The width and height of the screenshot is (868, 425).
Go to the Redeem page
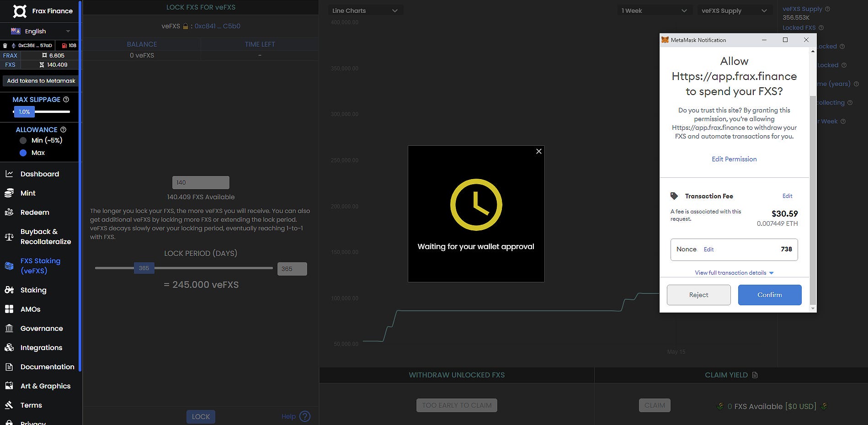pyautogui.click(x=35, y=212)
